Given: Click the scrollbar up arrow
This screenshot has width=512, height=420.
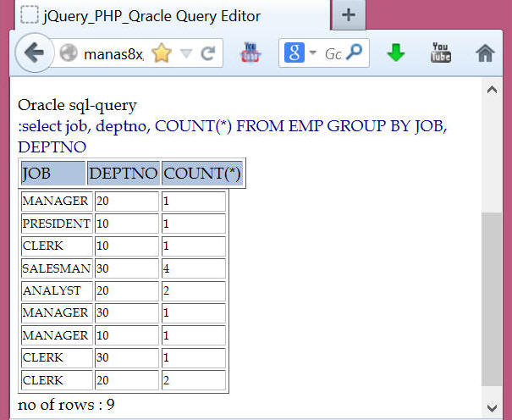Looking at the screenshot, I should point(492,90).
